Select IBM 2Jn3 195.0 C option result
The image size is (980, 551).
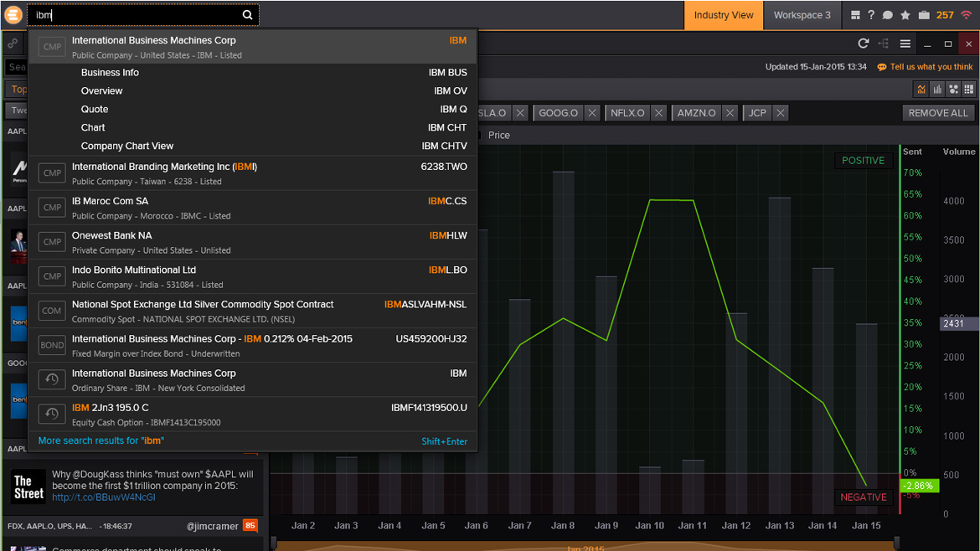pos(252,414)
